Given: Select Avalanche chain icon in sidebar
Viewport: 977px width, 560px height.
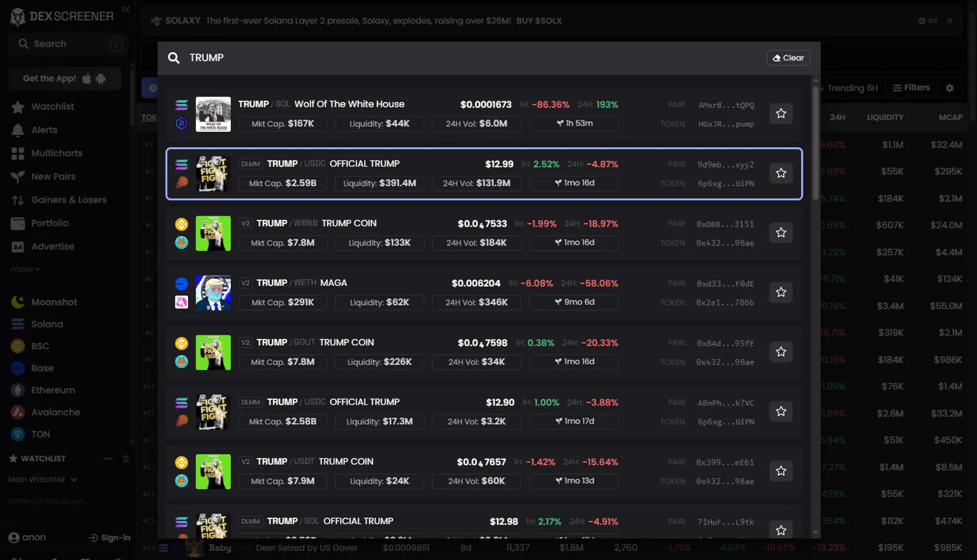Looking at the screenshot, I should (x=18, y=412).
